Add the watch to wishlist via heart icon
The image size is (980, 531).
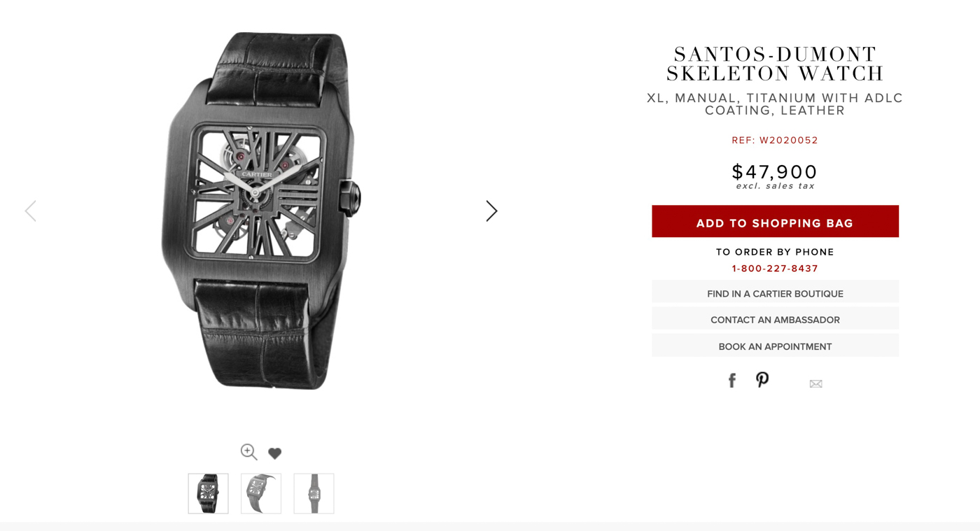(274, 453)
